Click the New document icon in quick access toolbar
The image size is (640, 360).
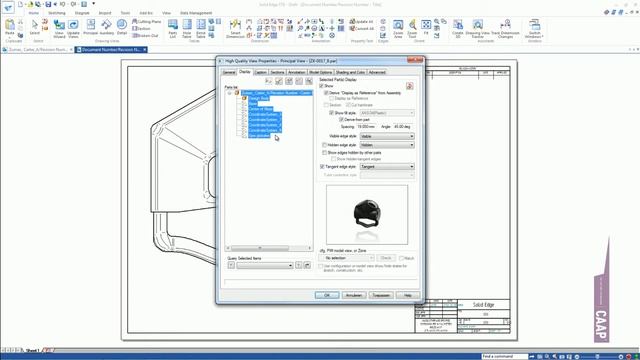tap(20, 4)
